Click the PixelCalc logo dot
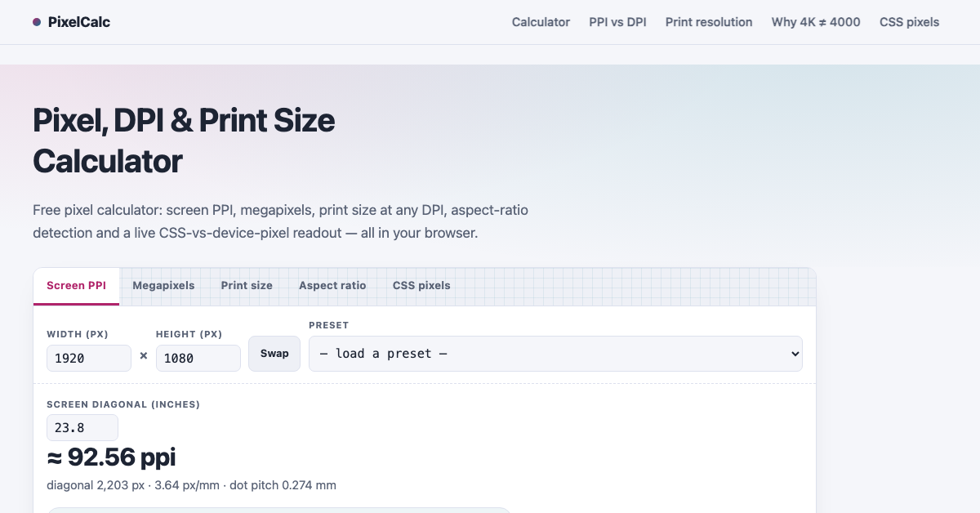Viewport: 980px width, 513px height. 37,22
